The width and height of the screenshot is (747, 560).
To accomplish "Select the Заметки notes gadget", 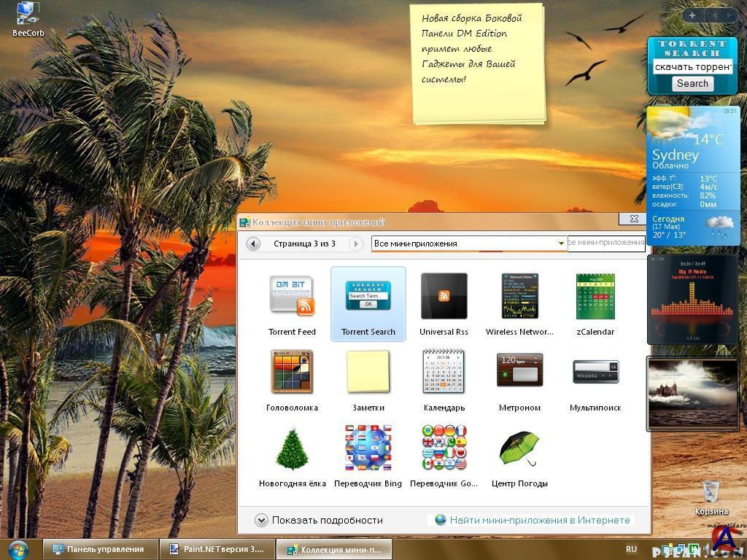I will pyautogui.click(x=368, y=373).
